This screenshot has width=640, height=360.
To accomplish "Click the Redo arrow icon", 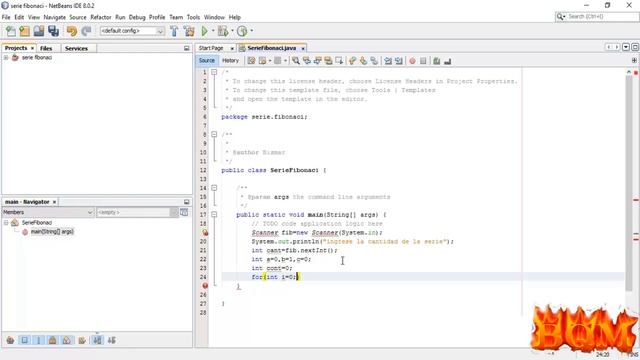I will [86, 31].
